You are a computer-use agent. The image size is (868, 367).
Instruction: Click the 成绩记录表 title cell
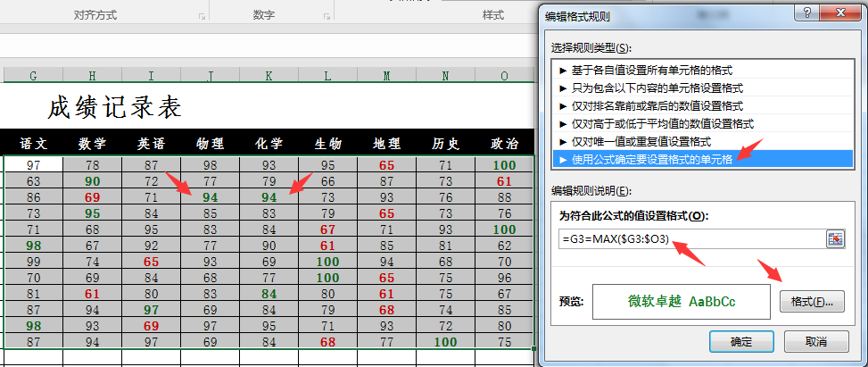(x=114, y=107)
